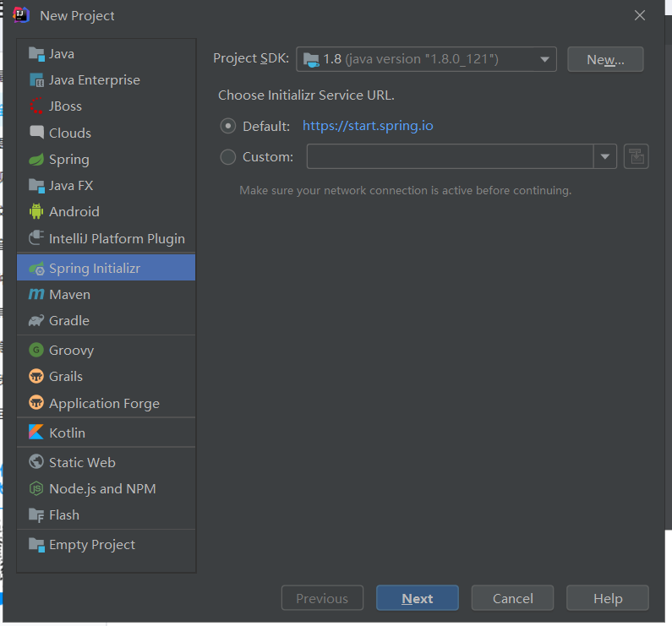Click the green Groovy icon
This screenshot has height=626, width=672.
point(36,350)
